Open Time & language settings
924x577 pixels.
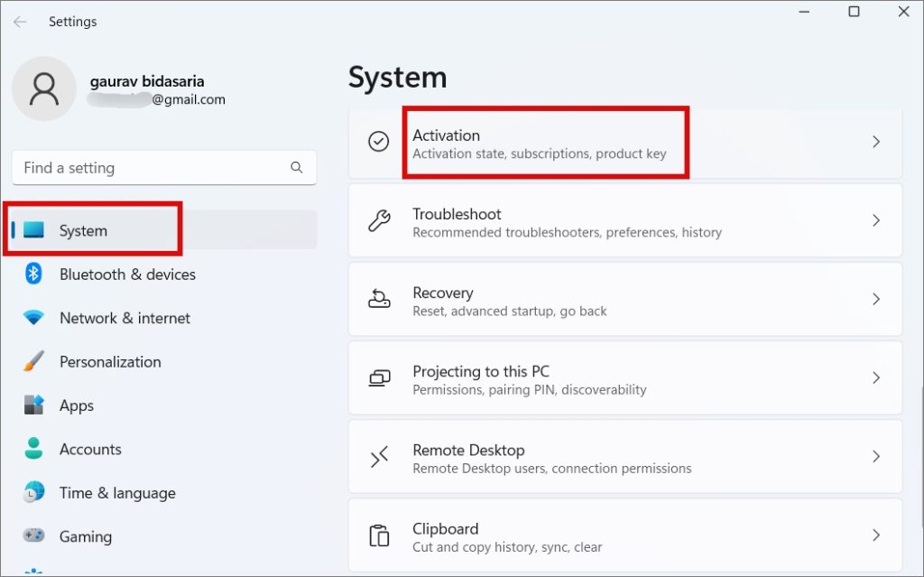tap(164, 492)
